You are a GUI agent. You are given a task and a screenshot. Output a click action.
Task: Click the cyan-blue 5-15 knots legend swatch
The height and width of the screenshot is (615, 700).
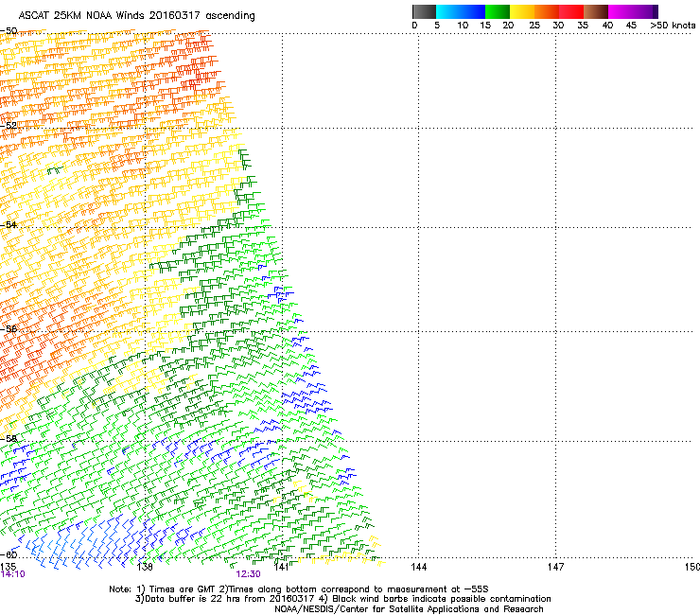461,11
